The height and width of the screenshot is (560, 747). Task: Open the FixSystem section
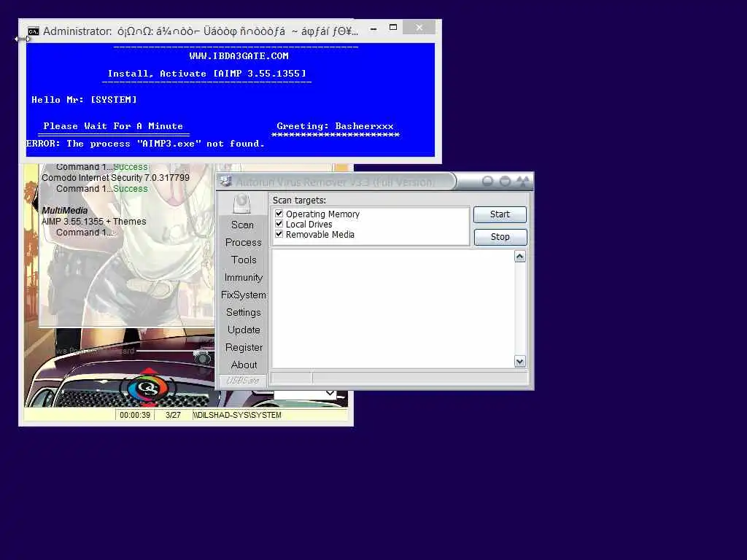click(244, 295)
